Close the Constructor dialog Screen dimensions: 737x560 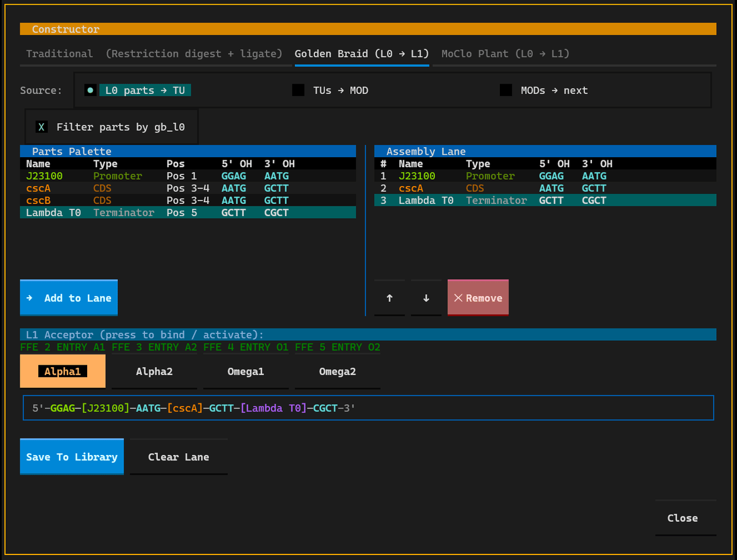point(685,518)
